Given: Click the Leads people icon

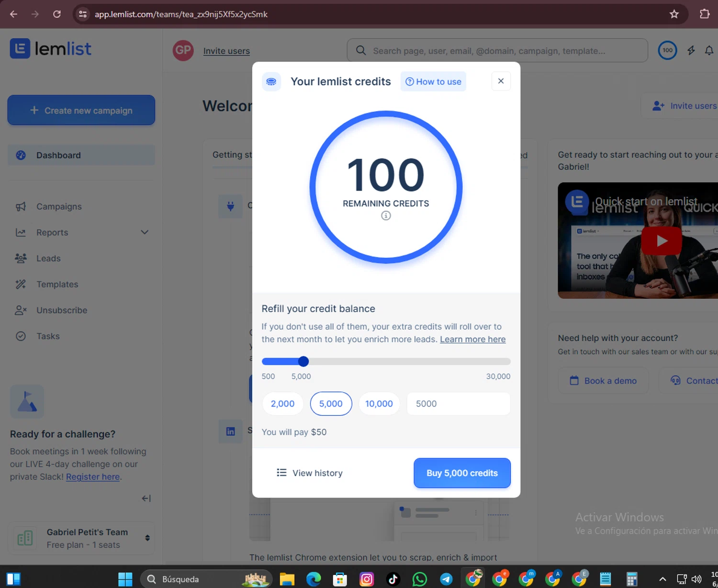Looking at the screenshot, I should pos(21,258).
